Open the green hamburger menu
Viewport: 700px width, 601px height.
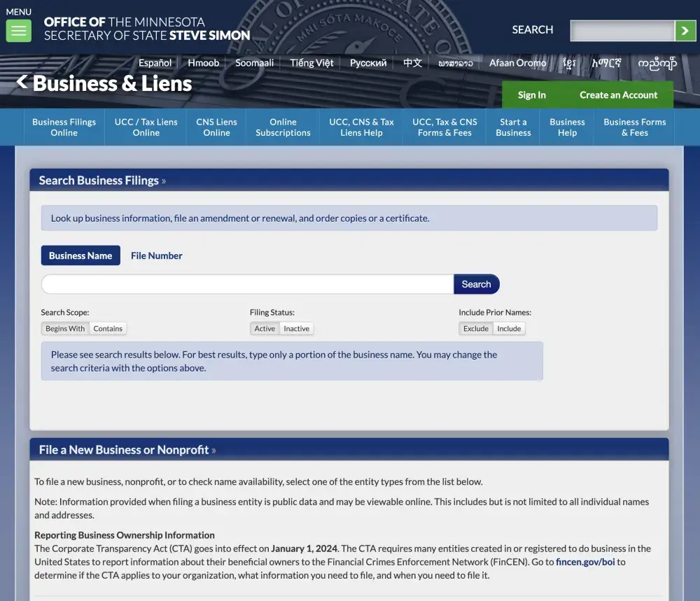click(x=18, y=31)
